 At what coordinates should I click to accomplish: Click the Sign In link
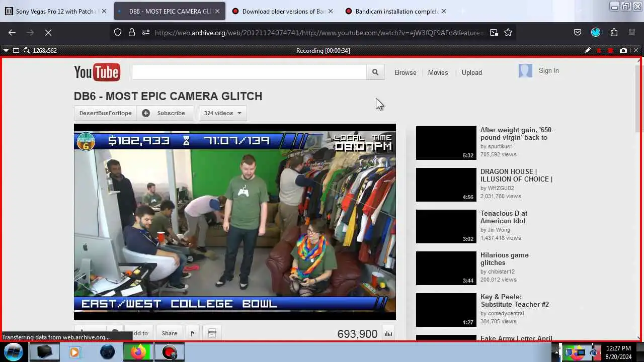[548, 71]
